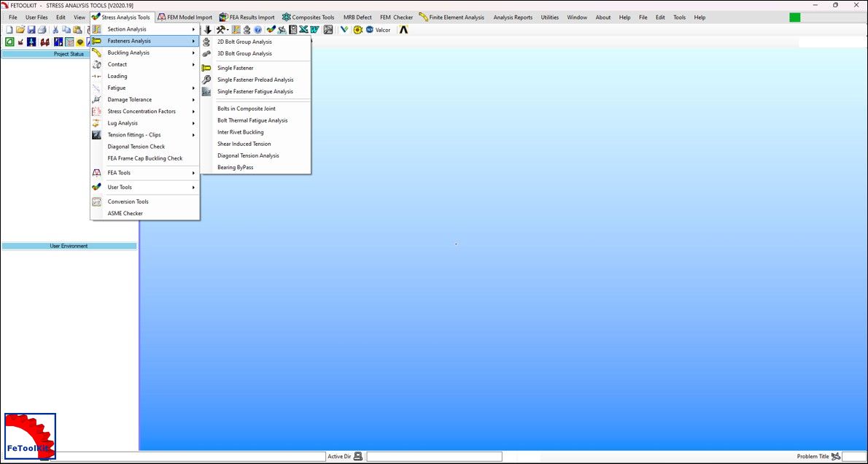Click the Excel X toolbar icon
The height and width of the screenshot is (464, 868).
[304, 30]
